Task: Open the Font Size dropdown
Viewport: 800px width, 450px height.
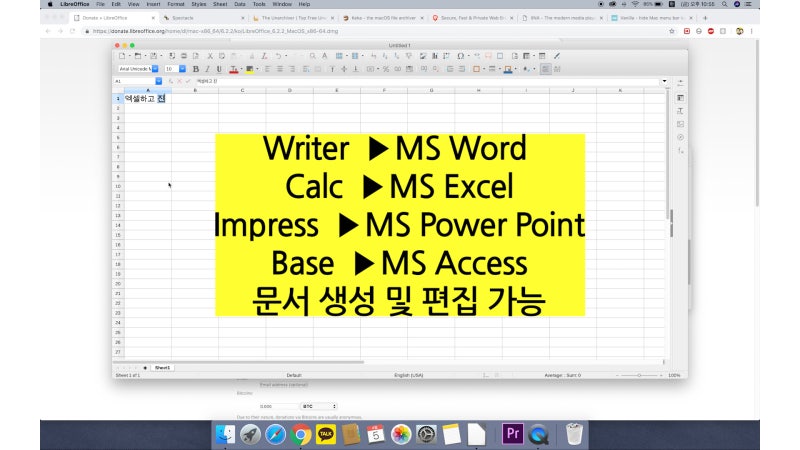Action: pyautogui.click(x=182, y=69)
